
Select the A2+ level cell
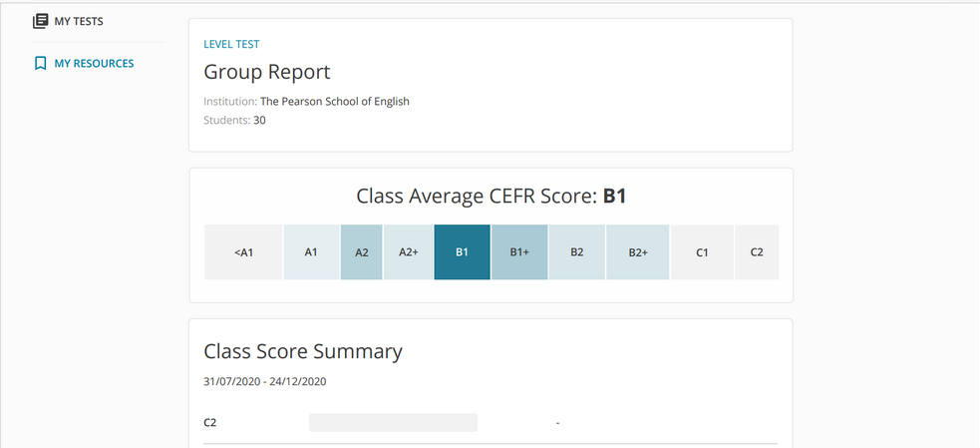pos(408,252)
